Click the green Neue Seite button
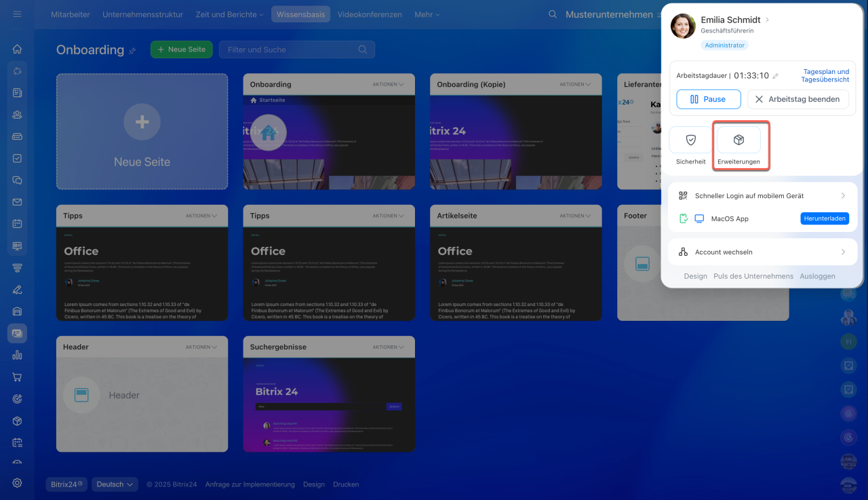Screen dimensions: 868x500 (x=182, y=50)
